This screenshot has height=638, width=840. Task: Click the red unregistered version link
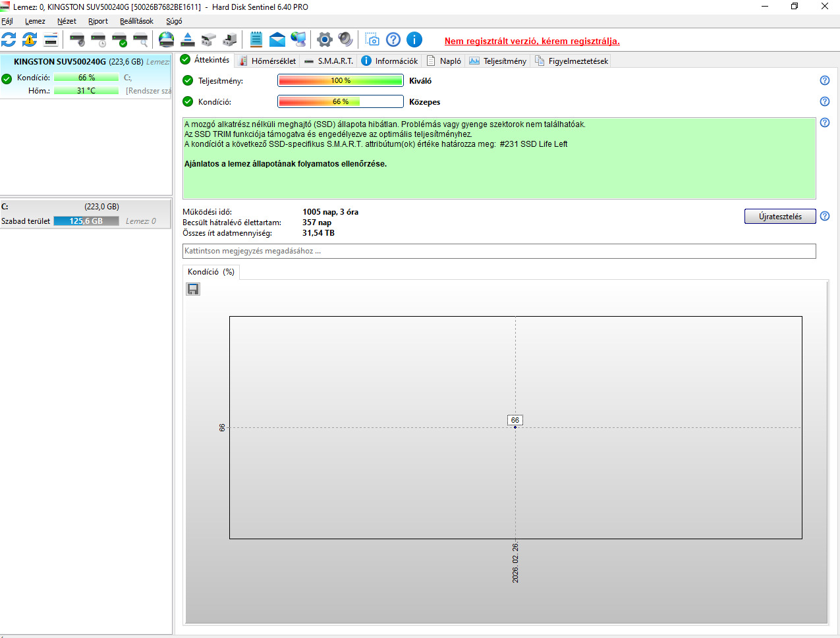(x=532, y=41)
